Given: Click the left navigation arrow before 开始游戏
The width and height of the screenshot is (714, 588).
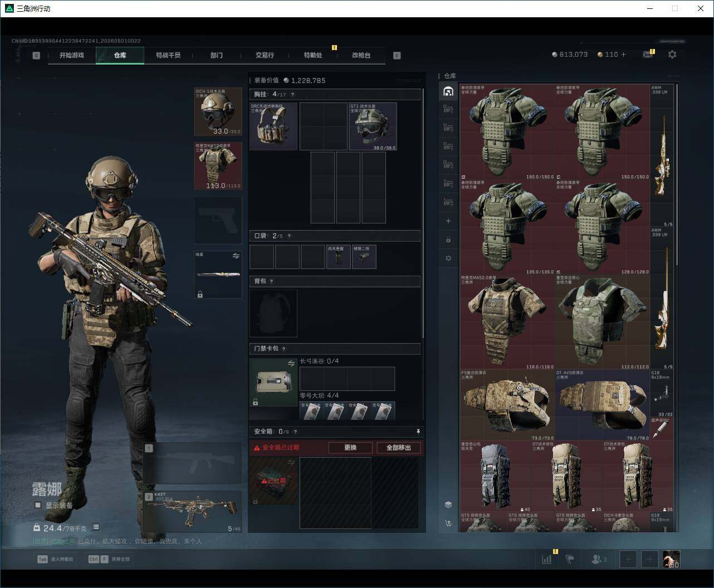Looking at the screenshot, I should [36, 55].
